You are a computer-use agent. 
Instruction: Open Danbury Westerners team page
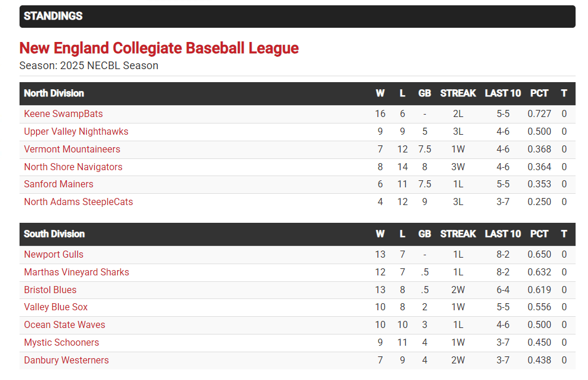[x=66, y=360]
